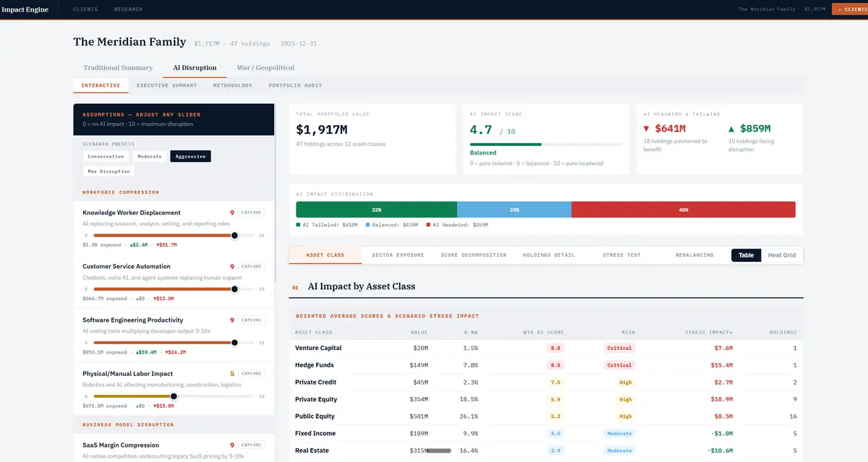Explore Customer Service Automation assumption
Screen dimensions: 868x462
tap(252, 267)
